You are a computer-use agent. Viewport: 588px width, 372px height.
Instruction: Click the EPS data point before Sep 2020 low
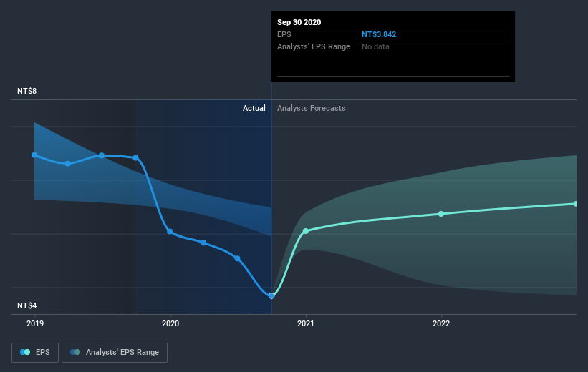pyautogui.click(x=237, y=258)
